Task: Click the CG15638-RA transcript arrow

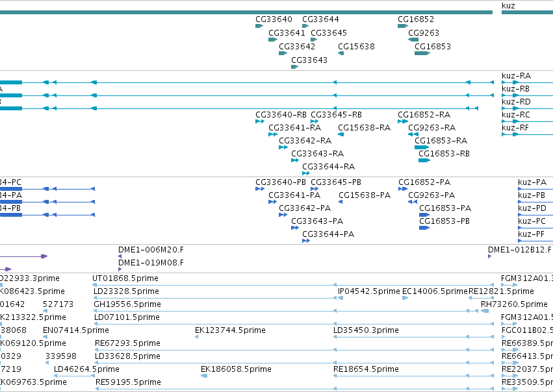Action: tap(341, 134)
